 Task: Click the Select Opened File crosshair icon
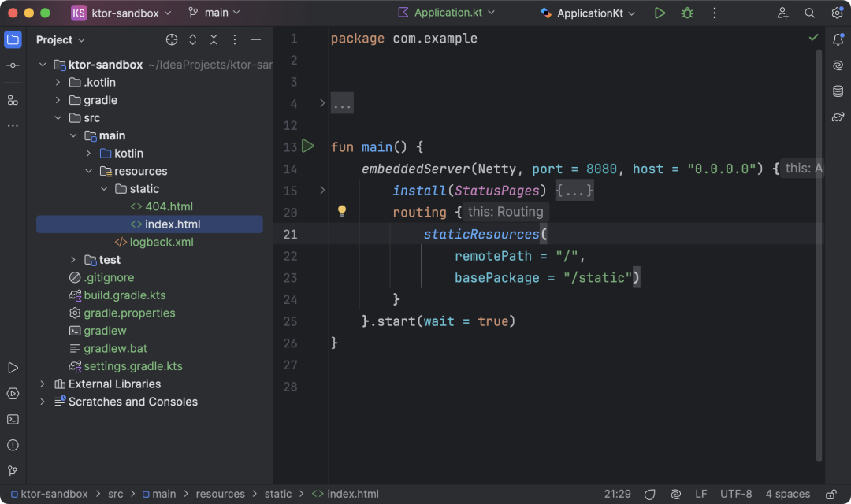pos(172,39)
